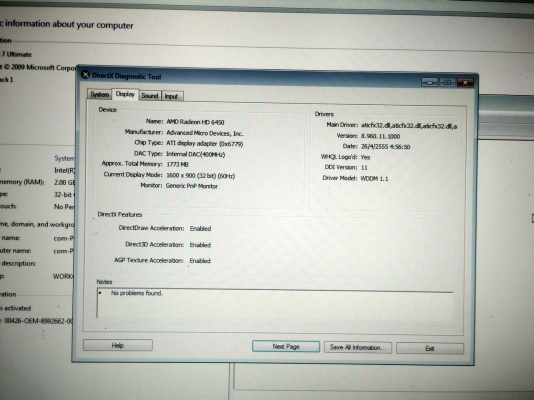Click DirectDraw Acceleration Enabled status

click(200, 228)
